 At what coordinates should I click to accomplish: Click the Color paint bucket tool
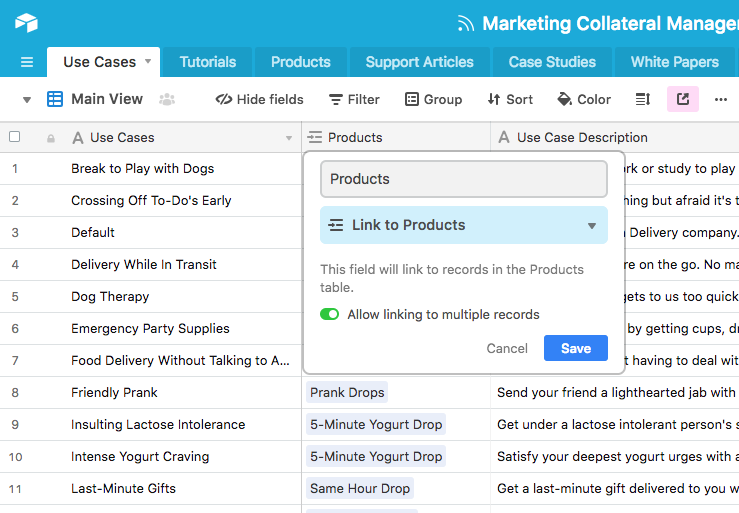(584, 99)
